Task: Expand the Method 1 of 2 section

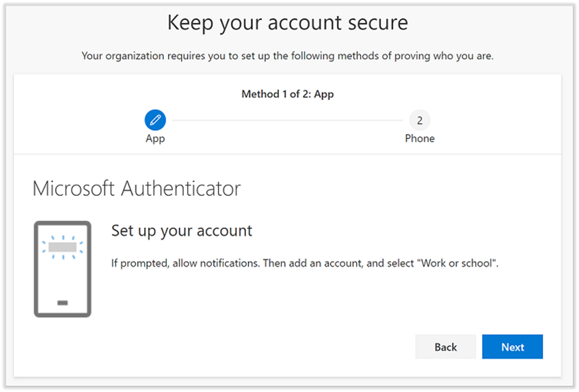Action: click(x=288, y=94)
